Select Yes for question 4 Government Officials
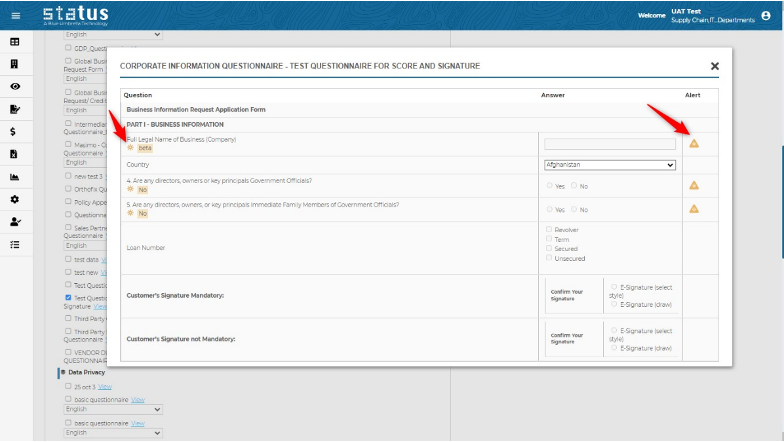 (549, 186)
